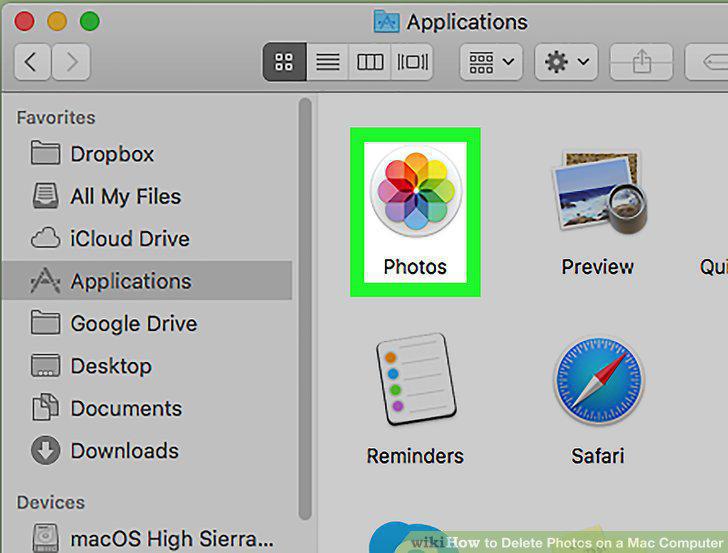Click the Share toolbar button
Screen dimensions: 728x553
tap(641, 62)
